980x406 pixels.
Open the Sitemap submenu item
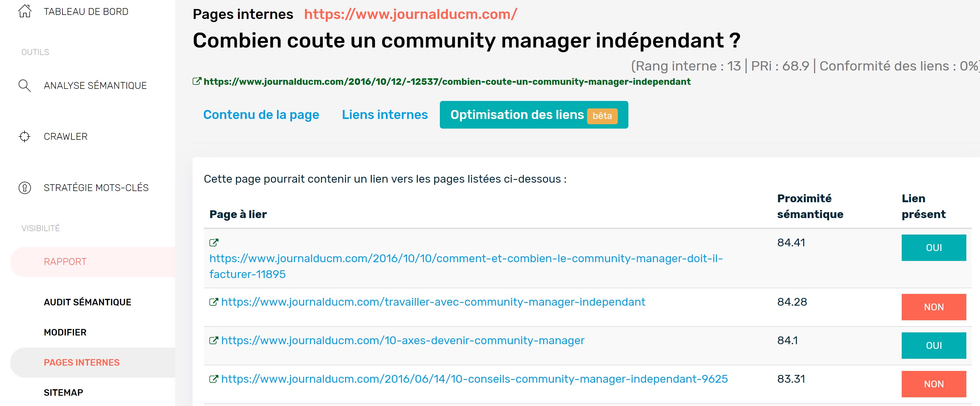pos(63,392)
